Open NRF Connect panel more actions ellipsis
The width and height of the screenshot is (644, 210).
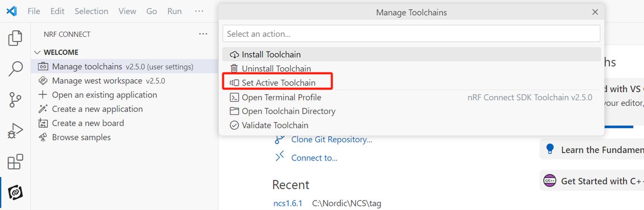pyautogui.click(x=203, y=34)
